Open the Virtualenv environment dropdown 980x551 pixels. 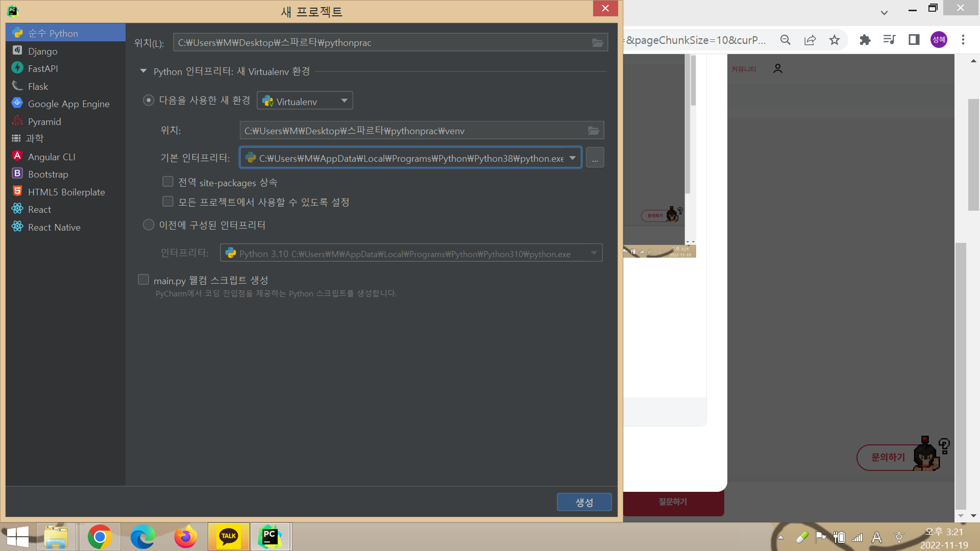pyautogui.click(x=305, y=101)
